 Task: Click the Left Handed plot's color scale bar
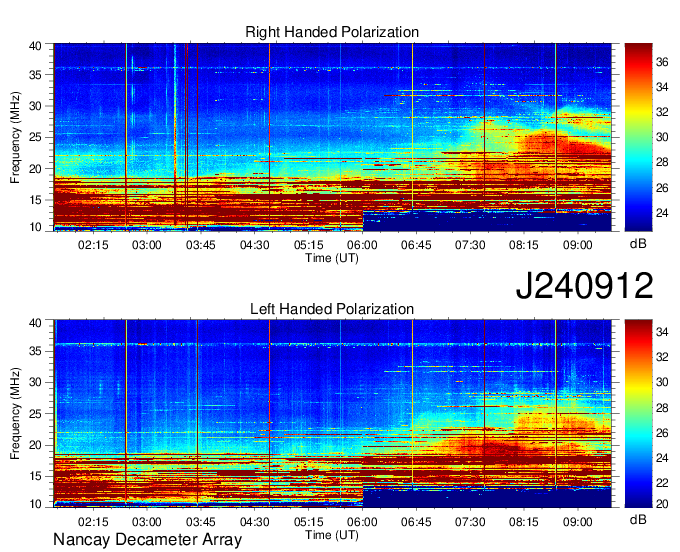pyautogui.click(x=638, y=414)
